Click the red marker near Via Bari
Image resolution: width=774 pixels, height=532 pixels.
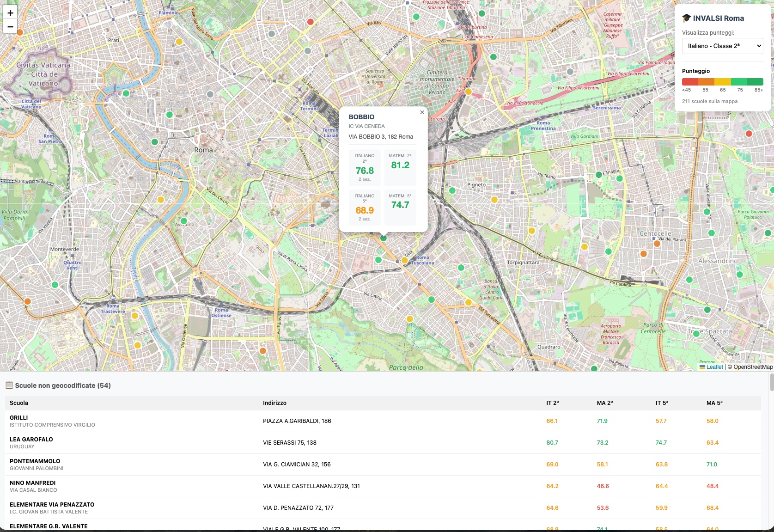[311, 22]
